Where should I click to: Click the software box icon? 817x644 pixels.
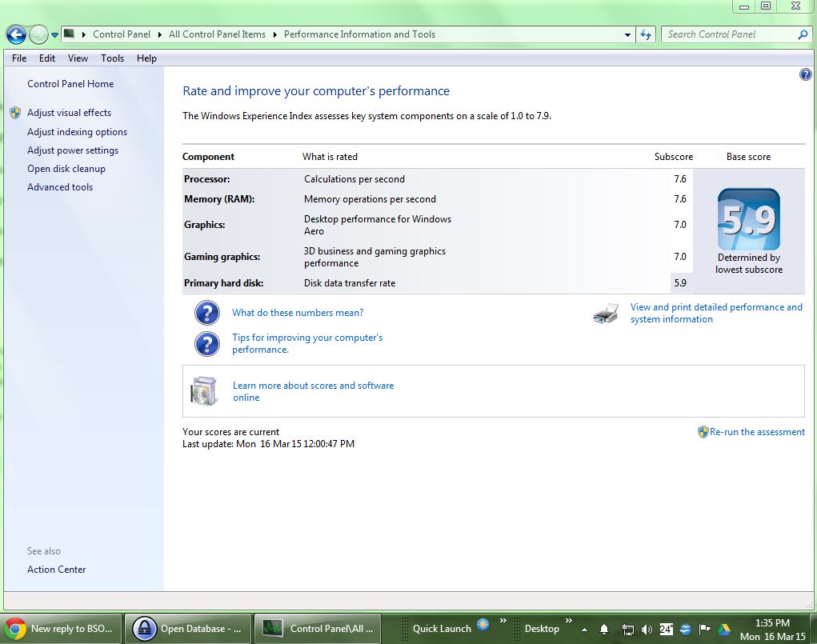(x=204, y=390)
